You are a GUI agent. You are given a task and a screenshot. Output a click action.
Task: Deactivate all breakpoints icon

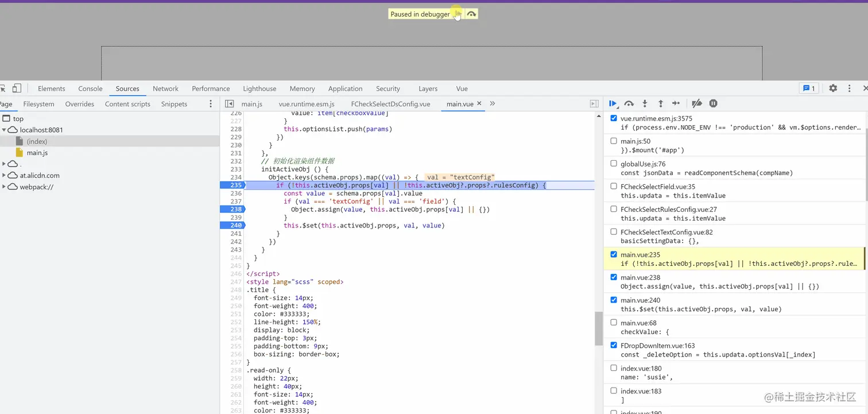click(x=696, y=104)
